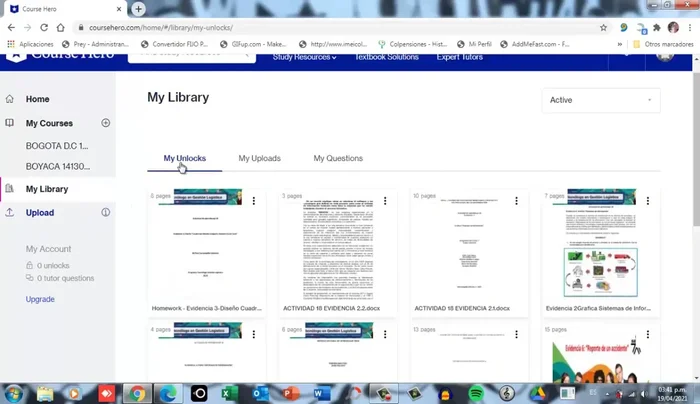Click the browser reload button

pyautogui.click(x=44, y=28)
